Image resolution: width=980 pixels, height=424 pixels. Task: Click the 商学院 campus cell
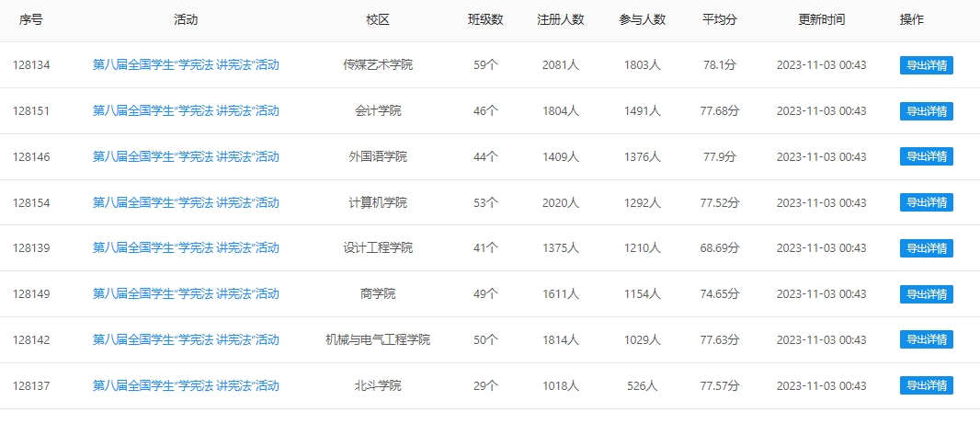[x=378, y=294]
